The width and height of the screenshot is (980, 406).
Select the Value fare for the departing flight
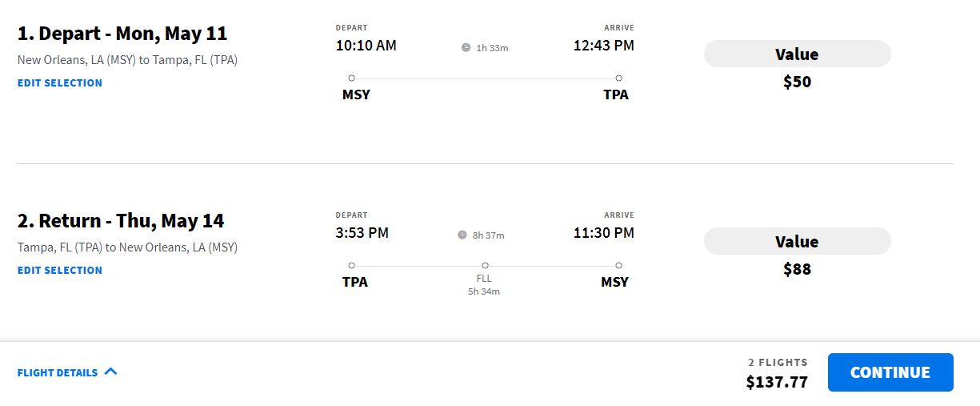(x=797, y=54)
